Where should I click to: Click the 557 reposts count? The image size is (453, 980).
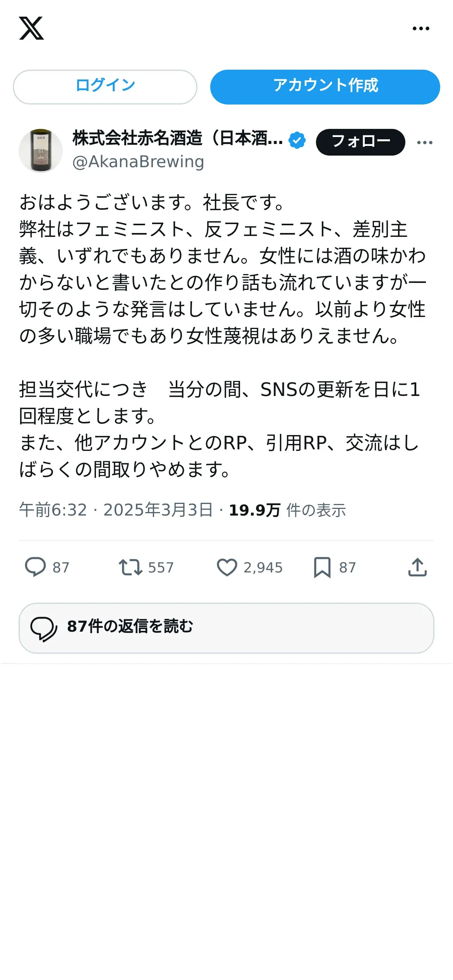161,568
